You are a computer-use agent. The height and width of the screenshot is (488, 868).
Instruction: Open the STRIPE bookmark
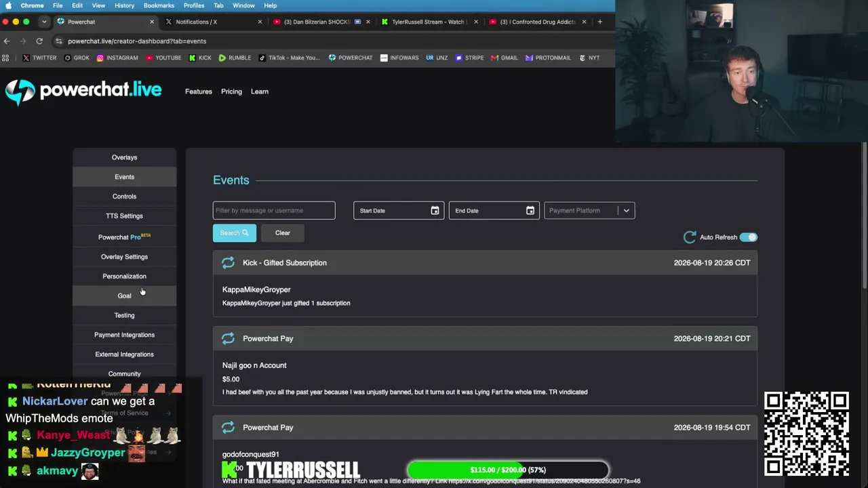[469, 58]
